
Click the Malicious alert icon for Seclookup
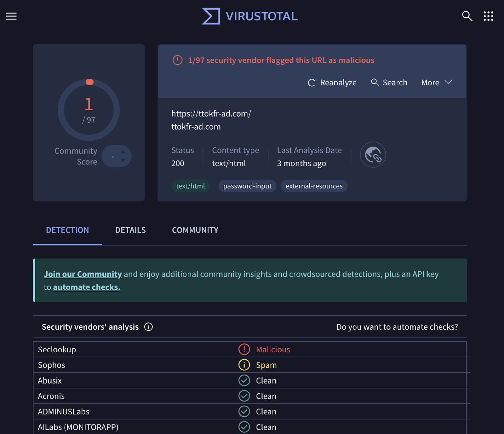(244, 349)
